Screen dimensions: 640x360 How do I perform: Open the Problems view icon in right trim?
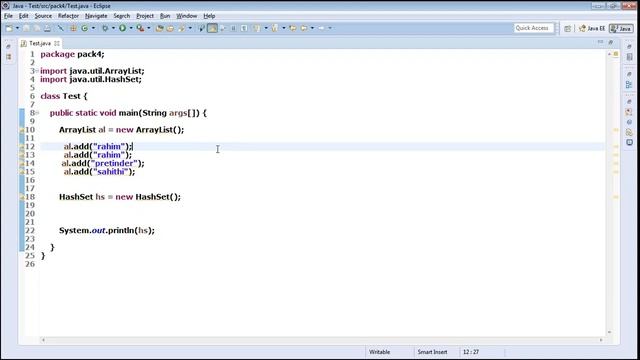629,111
